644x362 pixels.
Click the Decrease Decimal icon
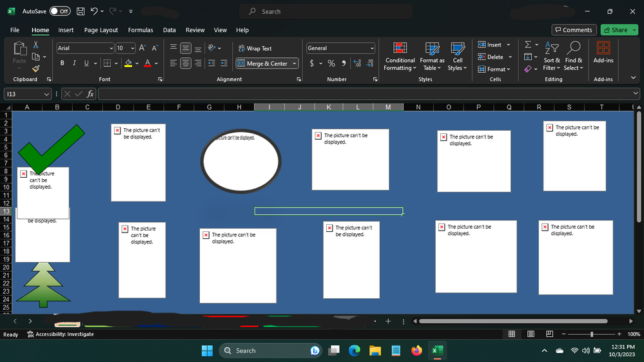pos(370,63)
